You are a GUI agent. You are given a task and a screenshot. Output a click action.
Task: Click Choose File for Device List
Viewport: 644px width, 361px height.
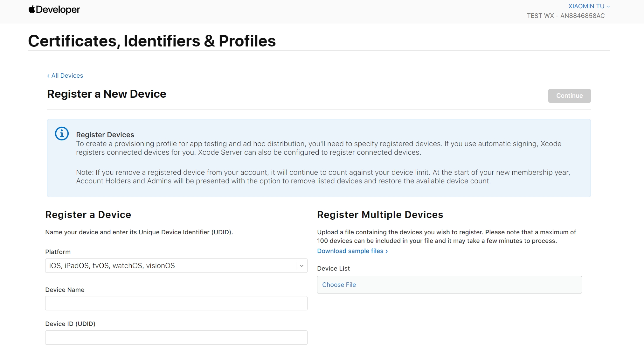pyautogui.click(x=339, y=285)
